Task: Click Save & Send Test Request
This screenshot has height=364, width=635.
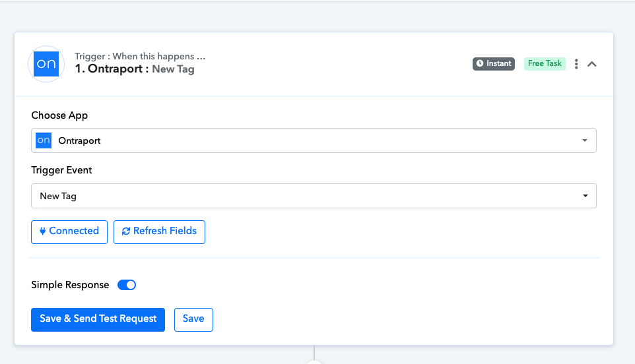Action: tap(98, 320)
